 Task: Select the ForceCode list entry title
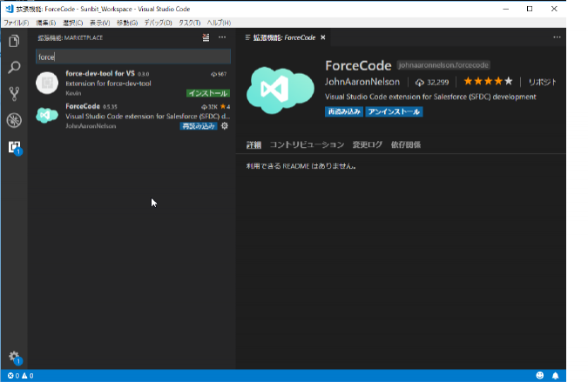pyautogui.click(x=83, y=106)
